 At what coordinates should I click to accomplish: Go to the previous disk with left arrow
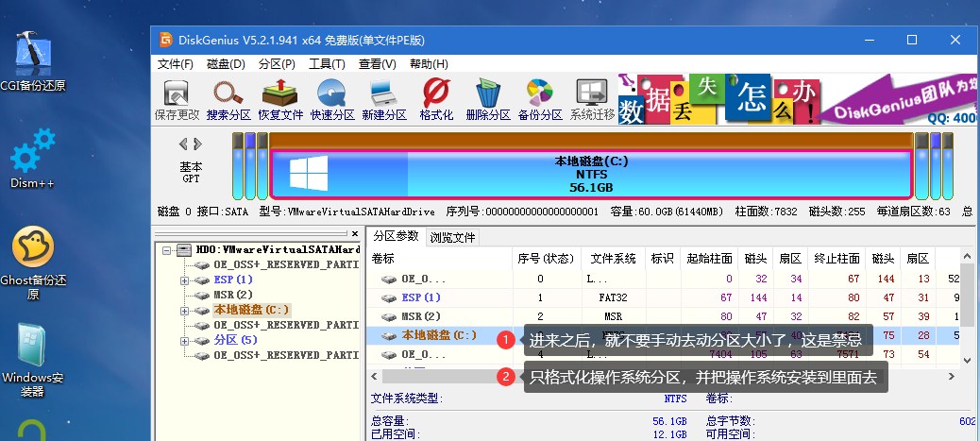[184, 144]
